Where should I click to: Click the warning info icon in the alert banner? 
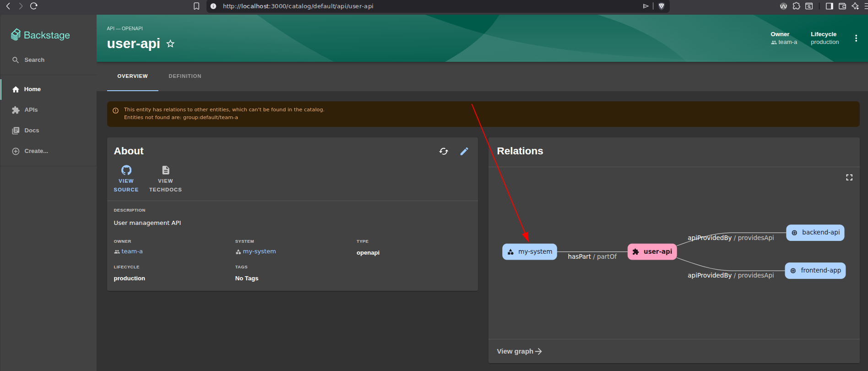(x=115, y=110)
